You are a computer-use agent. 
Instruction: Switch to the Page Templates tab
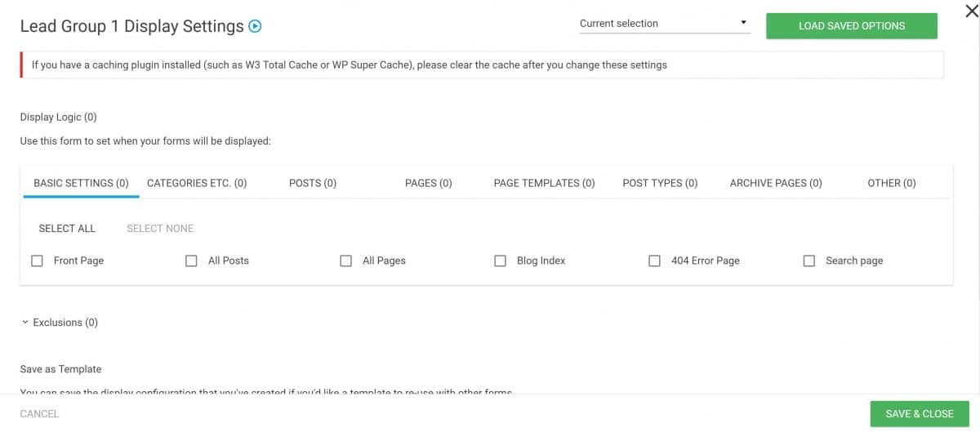tap(545, 183)
